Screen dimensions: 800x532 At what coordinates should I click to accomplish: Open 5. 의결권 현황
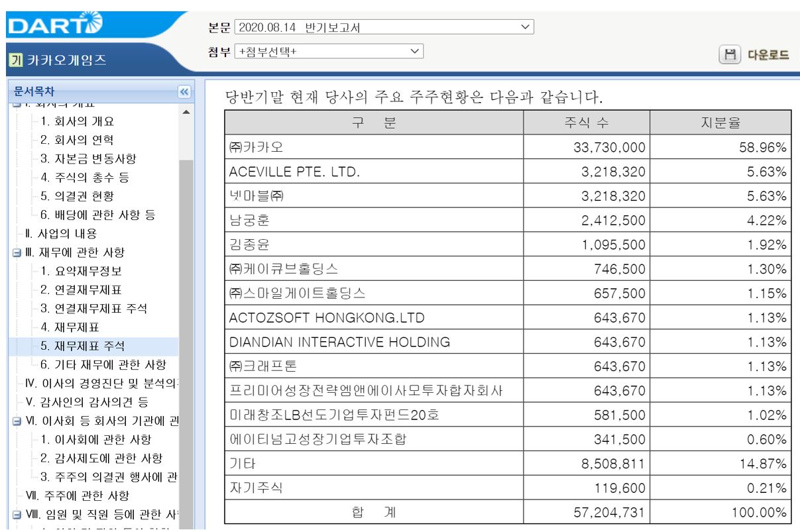[77, 196]
